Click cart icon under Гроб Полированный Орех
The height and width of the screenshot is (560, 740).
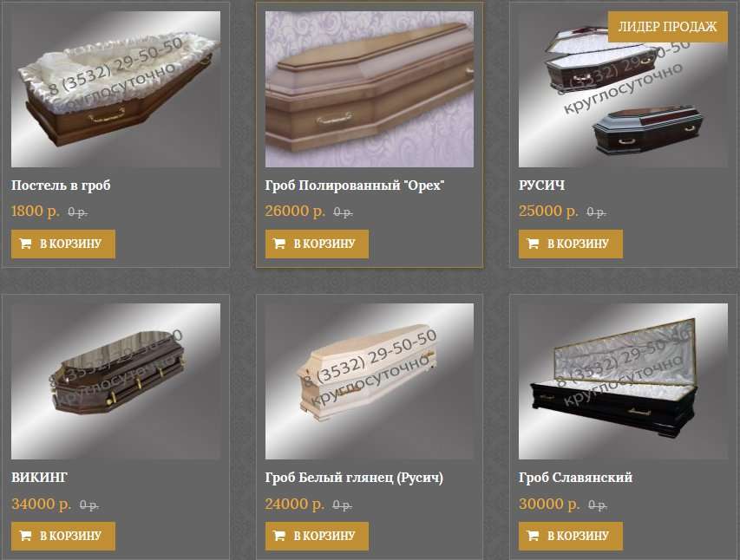[279, 244]
